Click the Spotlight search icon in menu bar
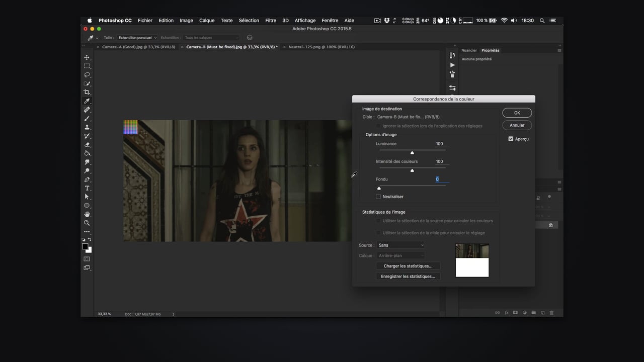 pyautogui.click(x=542, y=21)
